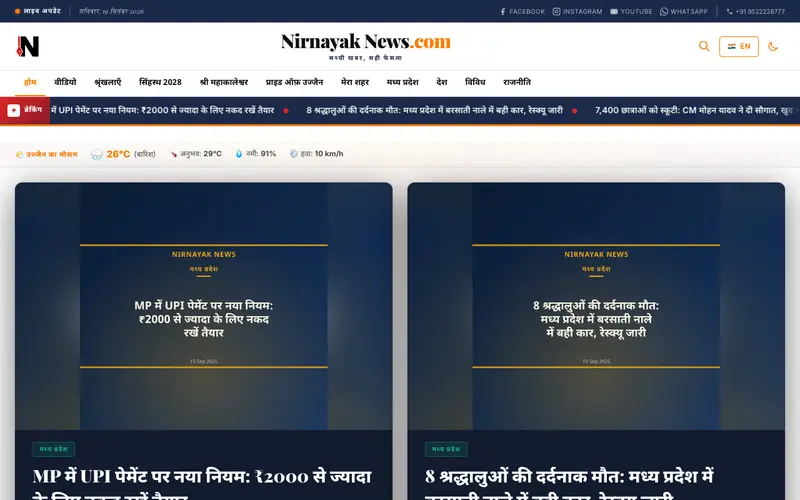This screenshot has width=800, height=500.
Task: Open the 8 श्रद्धालुओं article thumbnail
Action: [596, 306]
